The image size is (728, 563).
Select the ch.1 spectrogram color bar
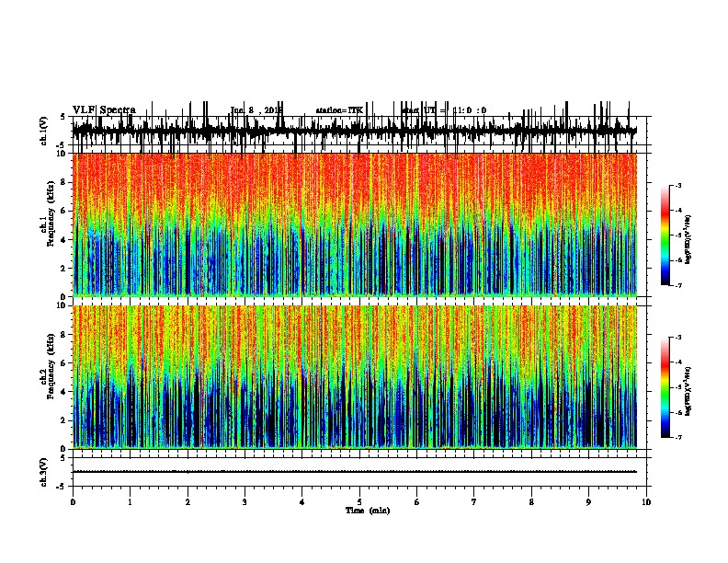tap(665, 236)
